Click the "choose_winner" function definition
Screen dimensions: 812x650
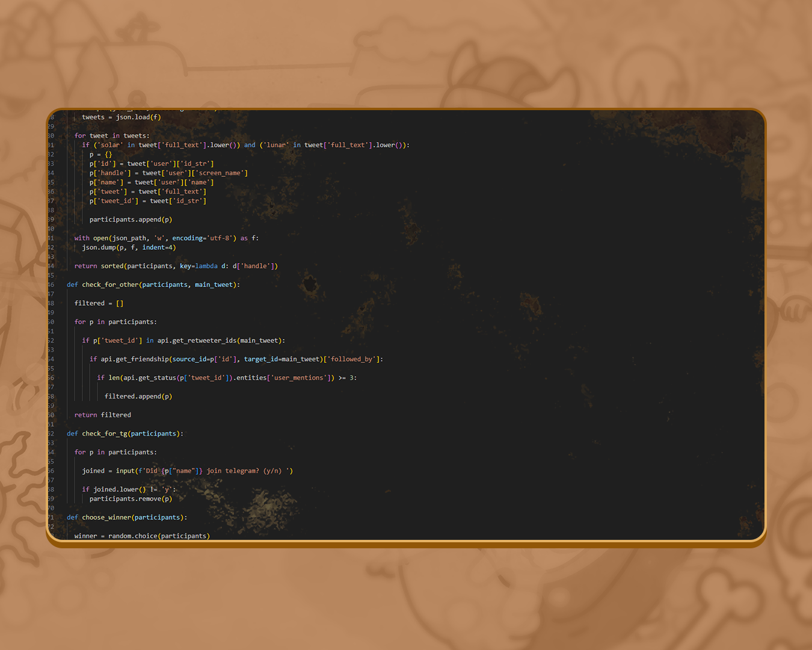point(127,518)
